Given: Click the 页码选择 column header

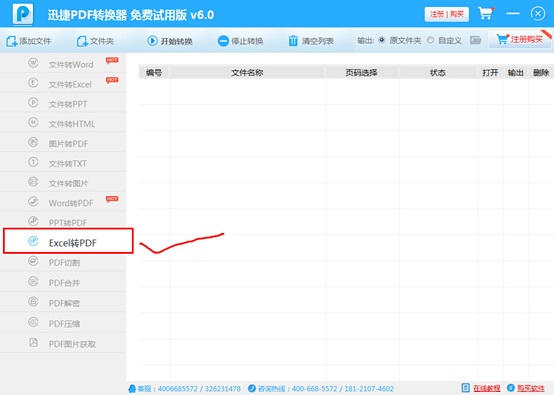Looking at the screenshot, I should pyautogui.click(x=361, y=72).
